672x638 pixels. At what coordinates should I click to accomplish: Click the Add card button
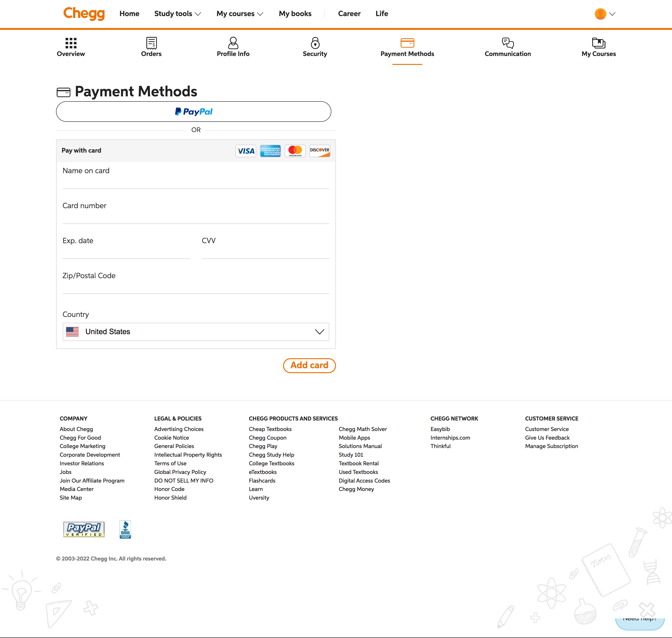(309, 365)
